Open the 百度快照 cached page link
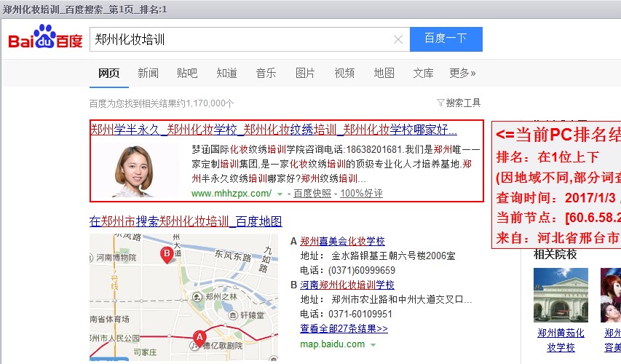 pos(312,194)
